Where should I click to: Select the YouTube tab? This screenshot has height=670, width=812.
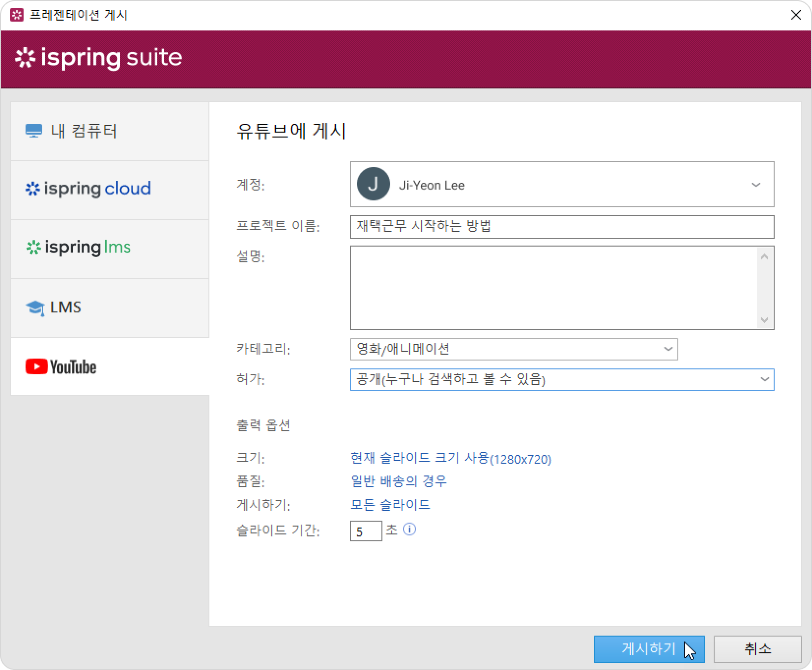[x=110, y=366]
